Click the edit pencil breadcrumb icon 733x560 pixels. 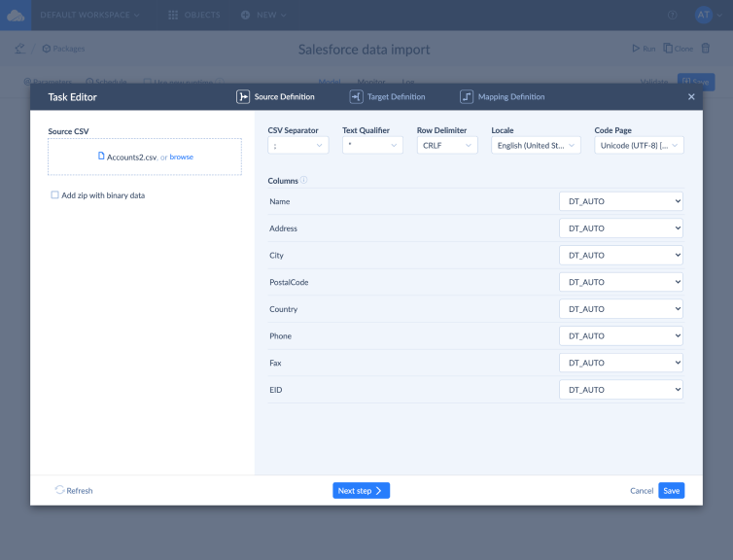click(19, 49)
